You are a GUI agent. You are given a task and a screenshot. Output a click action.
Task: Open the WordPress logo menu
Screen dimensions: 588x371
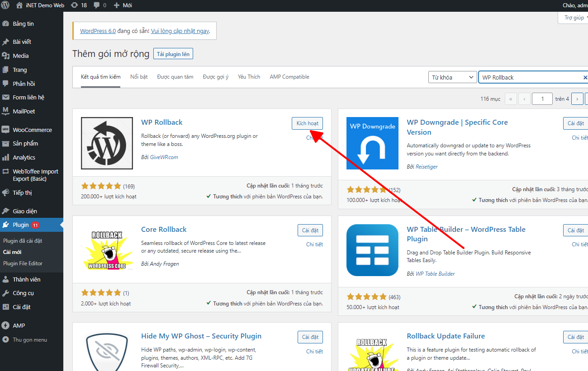(6, 5)
